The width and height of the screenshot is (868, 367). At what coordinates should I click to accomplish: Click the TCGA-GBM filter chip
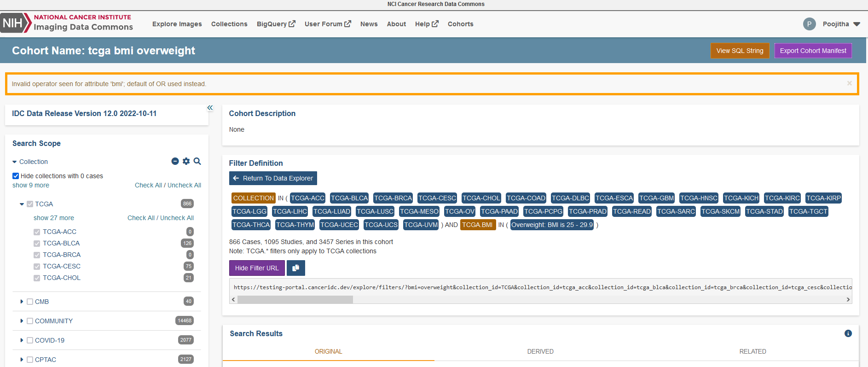[657, 198]
